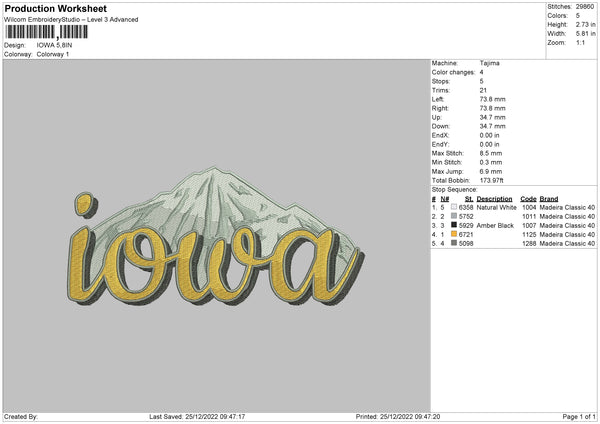Click the Iowa mountain embroidery design preview

click(216, 236)
